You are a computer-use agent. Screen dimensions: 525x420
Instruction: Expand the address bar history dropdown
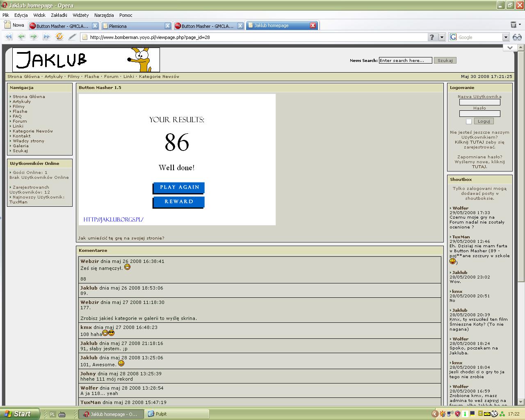(x=442, y=37)
